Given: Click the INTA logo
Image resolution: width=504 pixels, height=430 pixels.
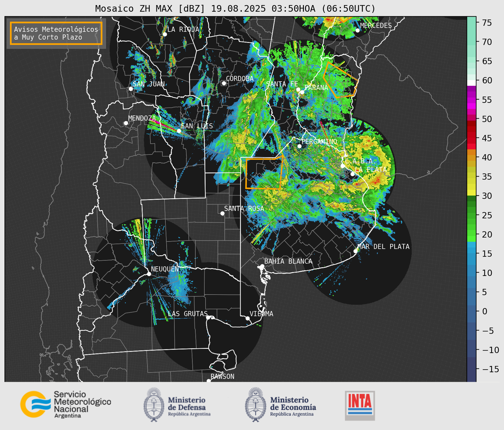Looking at the screenshot, I should 360,405.
